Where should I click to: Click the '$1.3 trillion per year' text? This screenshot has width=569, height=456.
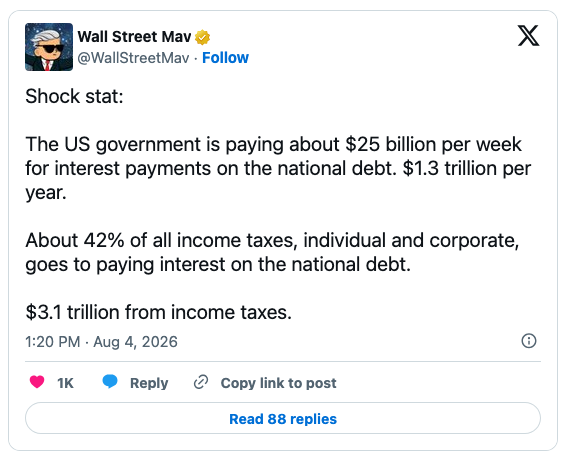(x=467, y=168)
